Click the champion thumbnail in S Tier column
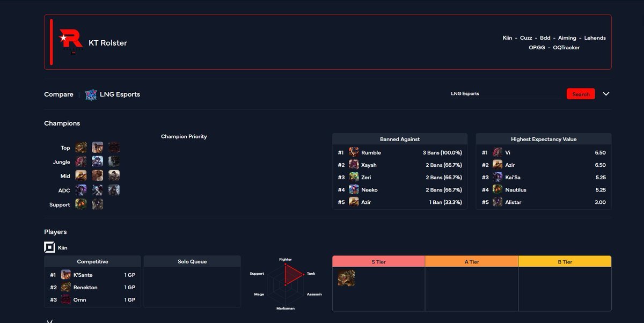The height and width of the screenshot is (323, 644). point(346,278)
